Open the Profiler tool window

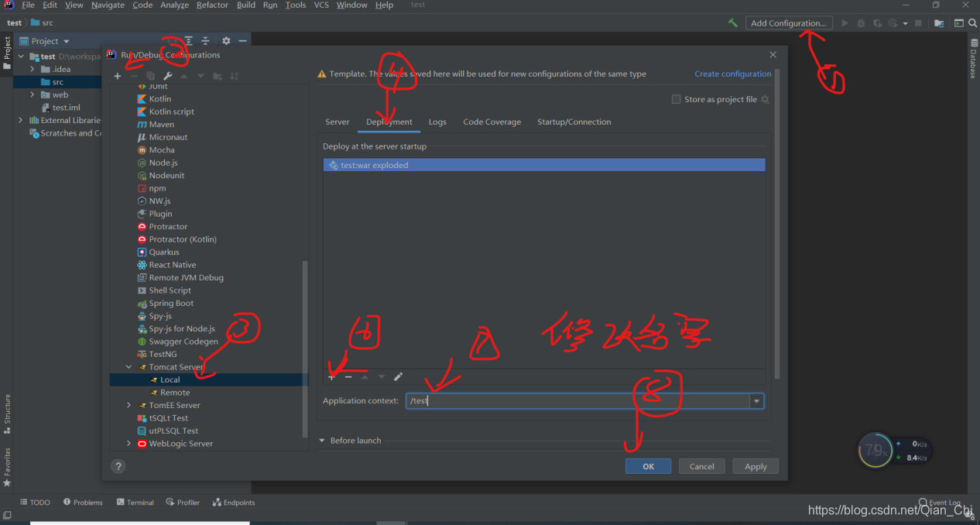pos(183,503)
